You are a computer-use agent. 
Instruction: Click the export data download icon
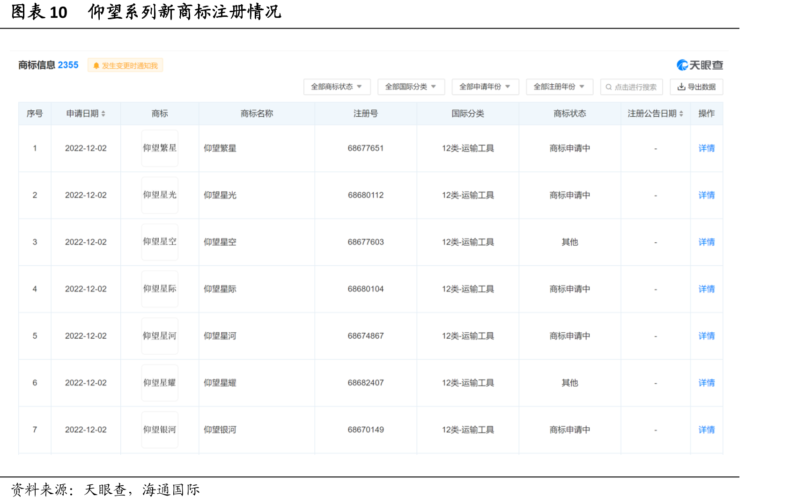pos(681,87)
